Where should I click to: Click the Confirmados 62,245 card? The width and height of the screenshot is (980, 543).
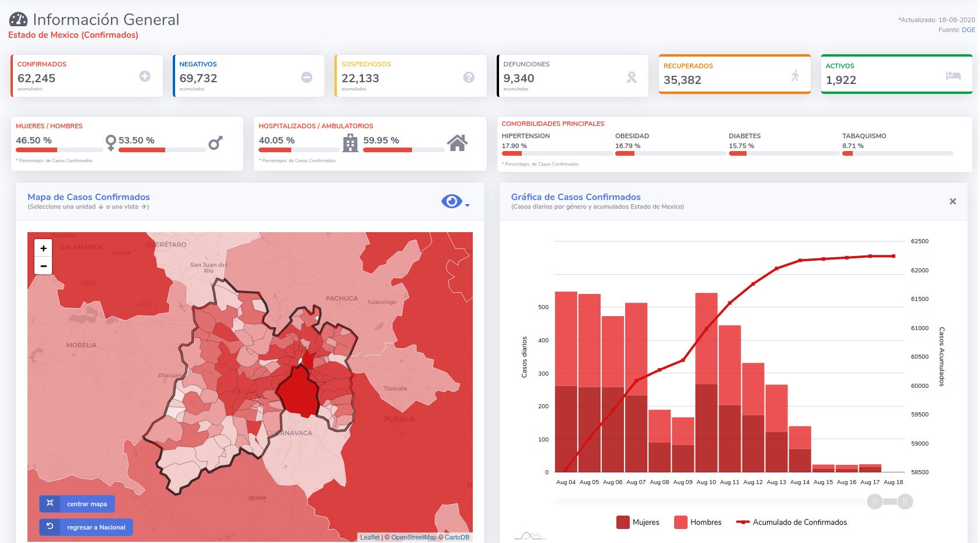pos(86,76)
